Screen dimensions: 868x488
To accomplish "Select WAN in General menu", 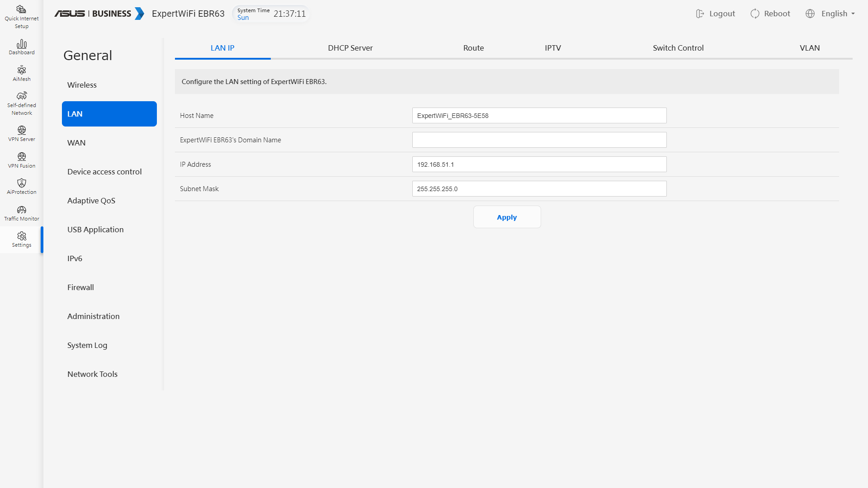I will tap(76, 143).
